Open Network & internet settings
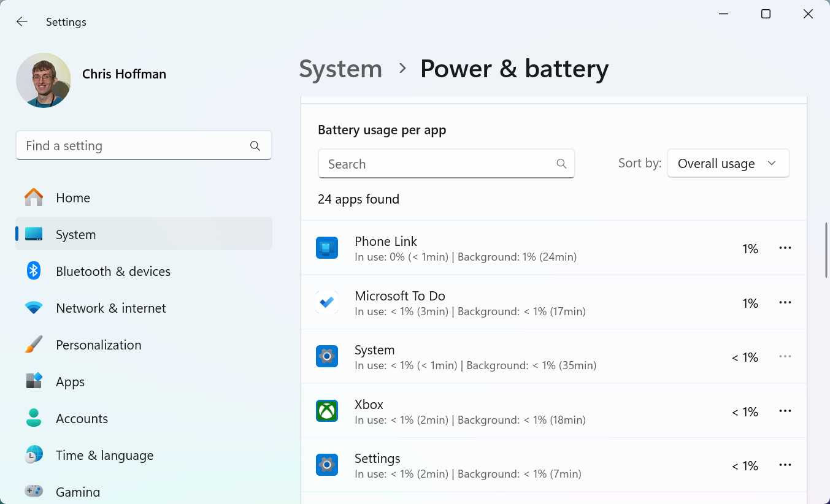Image resolution: width=830 pixels, height=504 pixels. 111,308
